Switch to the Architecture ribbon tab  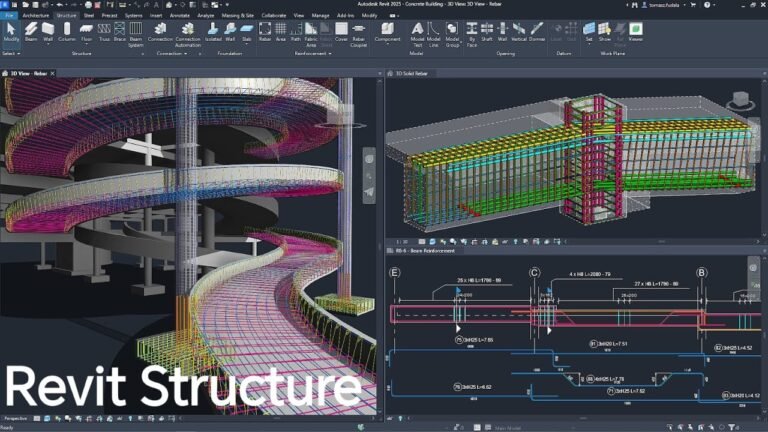pyautogui.click(x=36, y=16)
